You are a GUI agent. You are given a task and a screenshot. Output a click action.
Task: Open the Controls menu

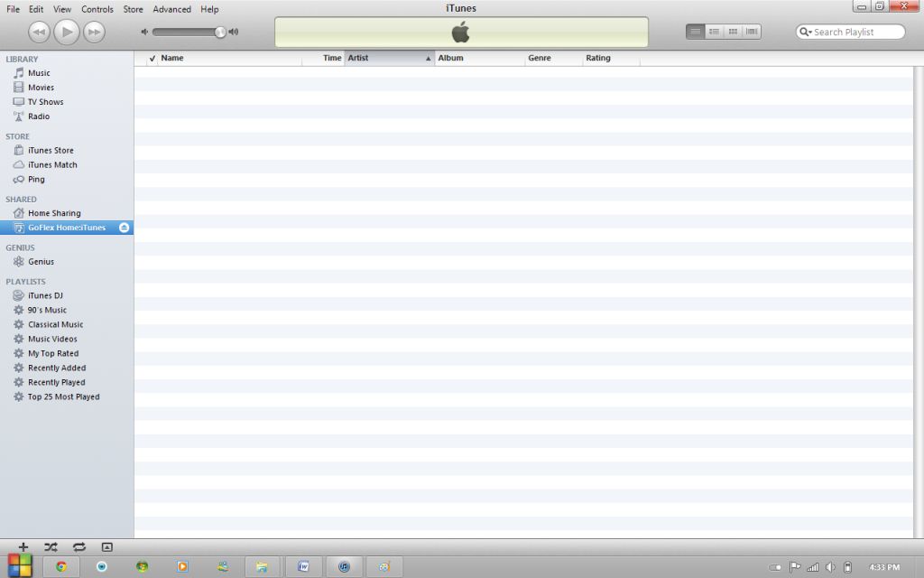click(x=97, y=9)
